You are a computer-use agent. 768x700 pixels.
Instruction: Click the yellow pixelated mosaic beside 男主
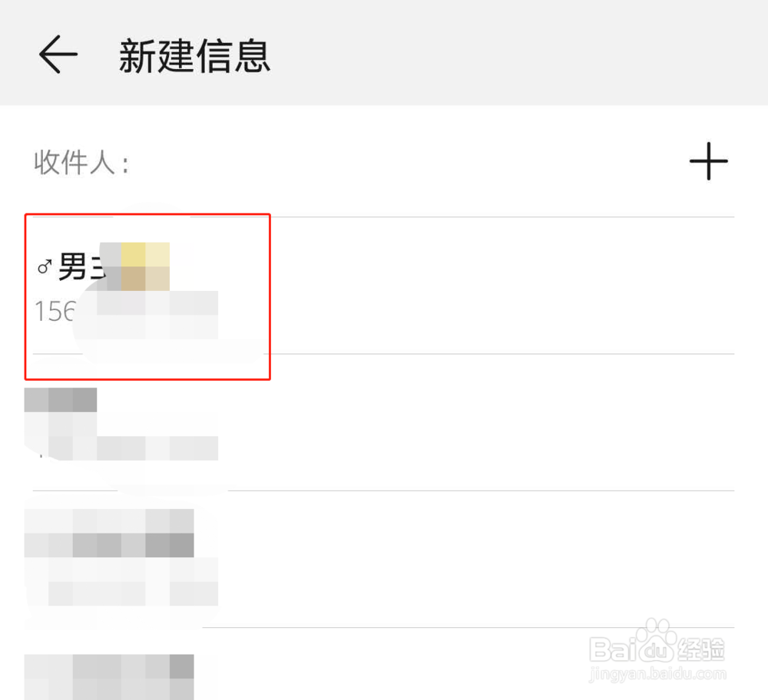[x=145, y=266]
